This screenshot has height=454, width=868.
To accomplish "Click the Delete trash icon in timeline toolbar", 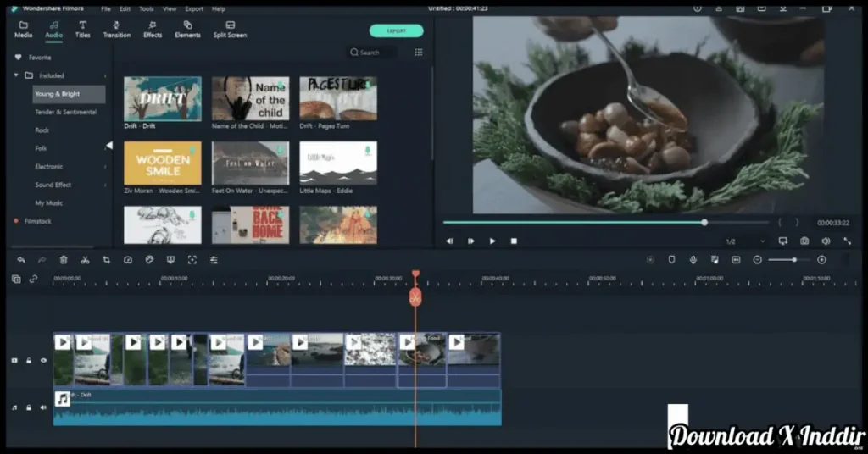I will click(64, 260).
